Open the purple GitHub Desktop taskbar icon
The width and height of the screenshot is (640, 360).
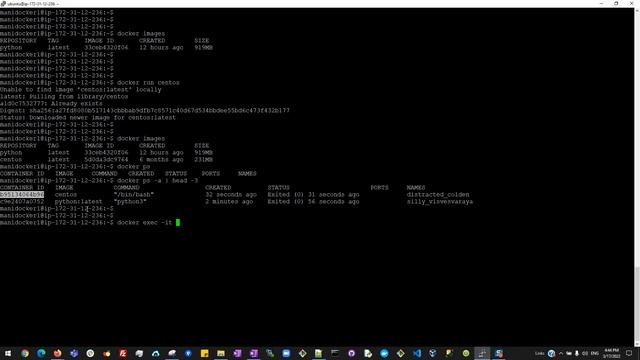coord(351,353)
